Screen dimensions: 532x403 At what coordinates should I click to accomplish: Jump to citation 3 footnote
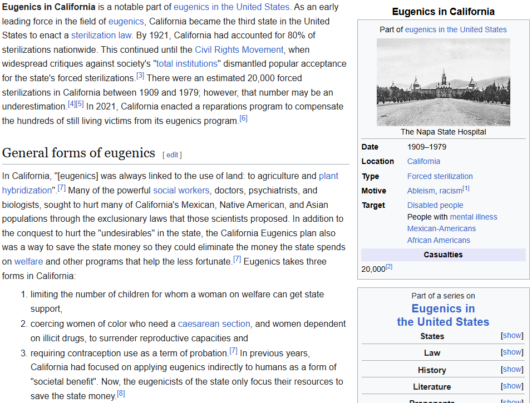click(x=140, y=76)
